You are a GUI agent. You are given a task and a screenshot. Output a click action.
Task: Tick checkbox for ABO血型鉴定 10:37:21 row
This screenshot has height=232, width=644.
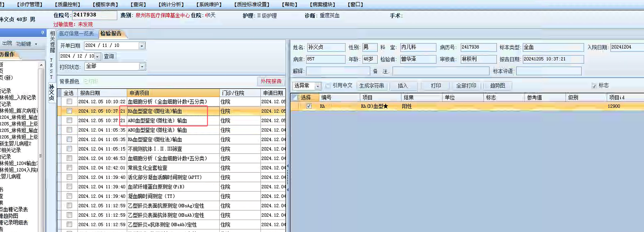coord(69,121)
